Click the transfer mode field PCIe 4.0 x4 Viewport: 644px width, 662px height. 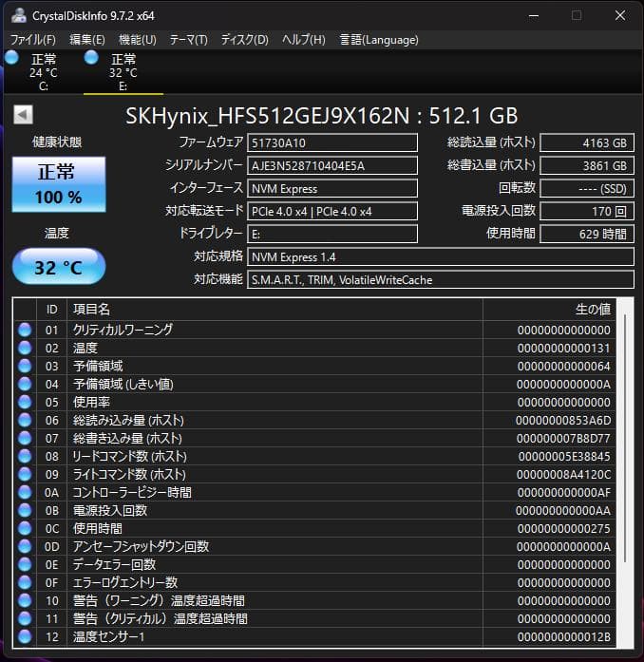coord(332,211)
